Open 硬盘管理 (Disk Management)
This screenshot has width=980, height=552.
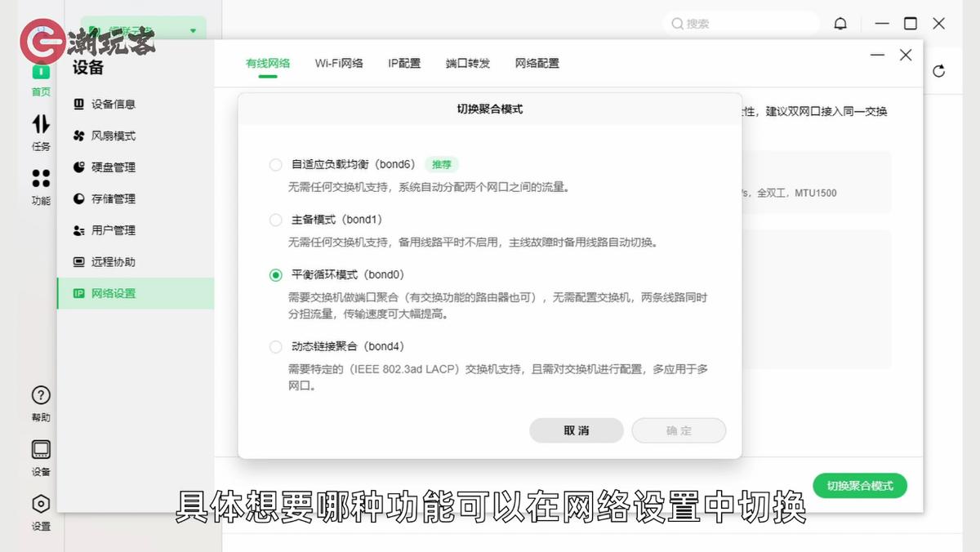tap(115, 167)
